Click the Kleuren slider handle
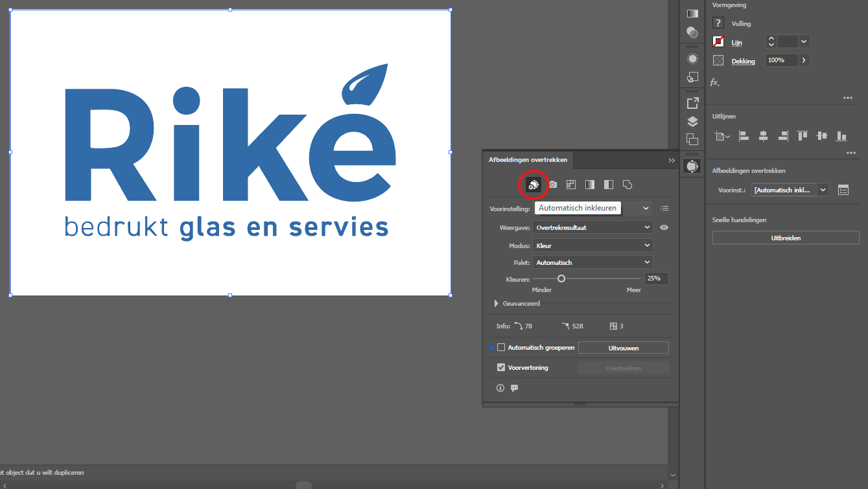 coord(561,279)
